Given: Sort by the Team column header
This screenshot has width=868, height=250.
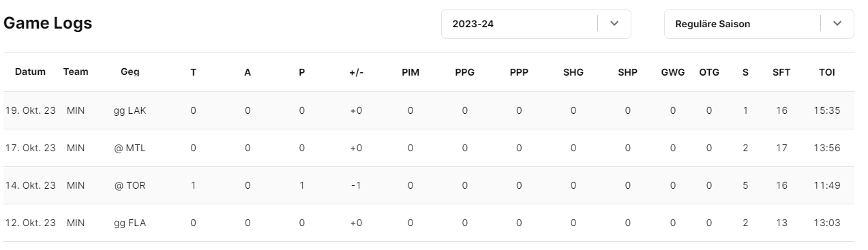Looking at the screenshot, I should [x=76, y=72].
